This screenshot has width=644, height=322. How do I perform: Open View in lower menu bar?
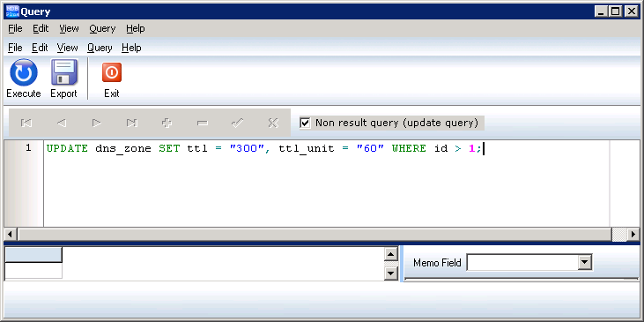pyautogui.click(x=67, y=48)
